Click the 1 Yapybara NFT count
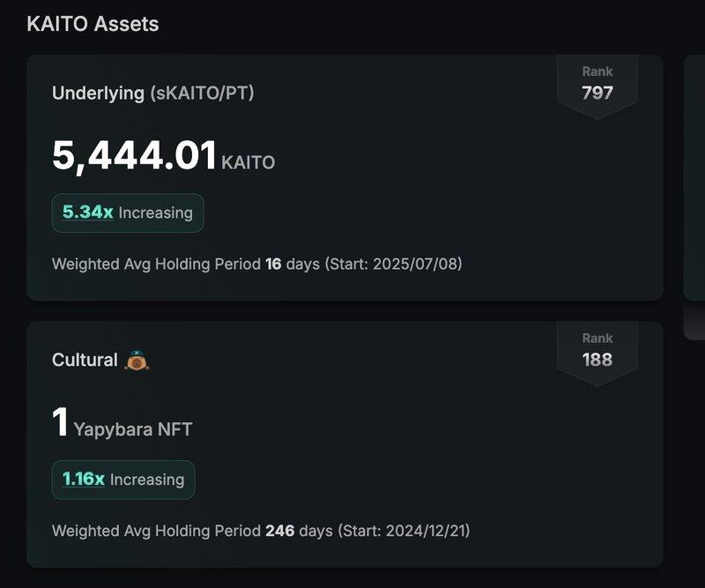 [60, 423]
